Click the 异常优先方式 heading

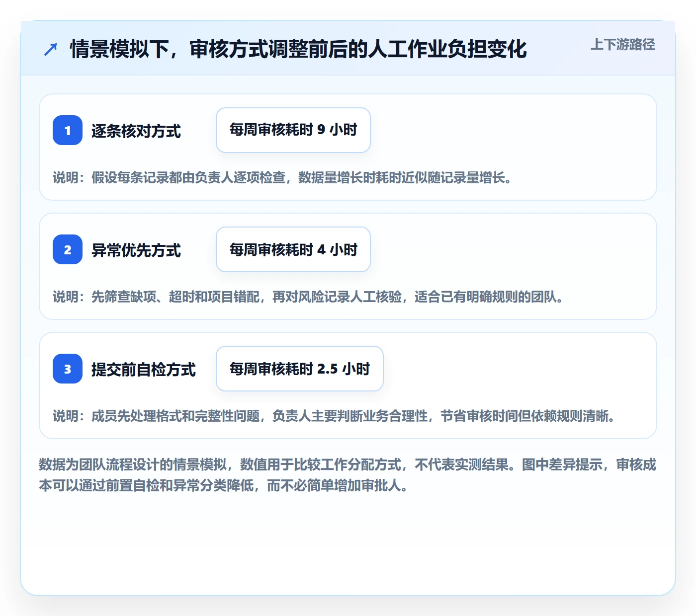[x=136, y=250]
